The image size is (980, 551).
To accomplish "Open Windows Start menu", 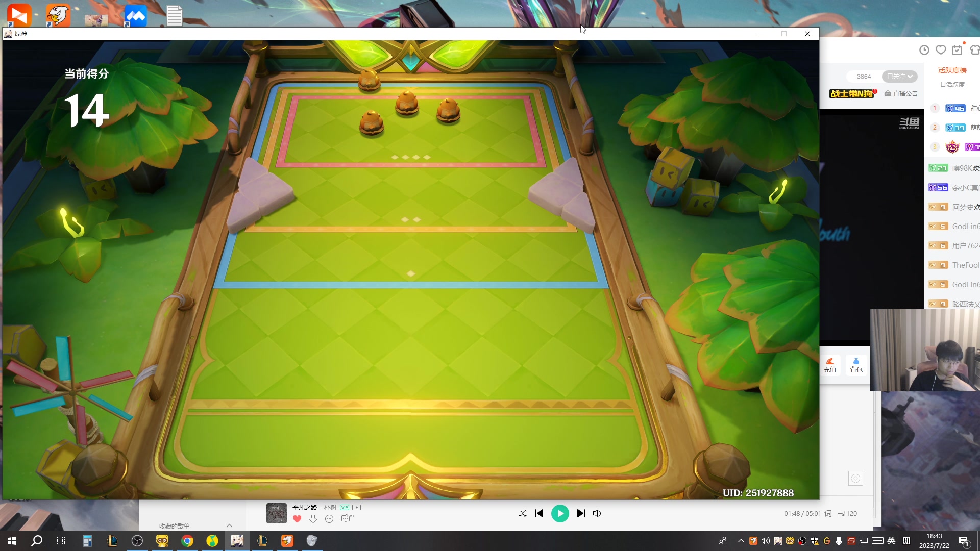I will [x=12, y=541].
